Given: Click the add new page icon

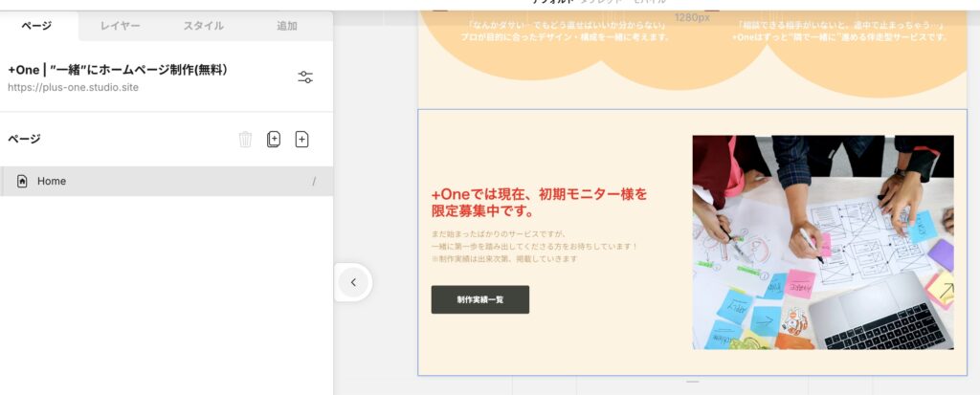Looking at the screenshot, I should 301,140.
